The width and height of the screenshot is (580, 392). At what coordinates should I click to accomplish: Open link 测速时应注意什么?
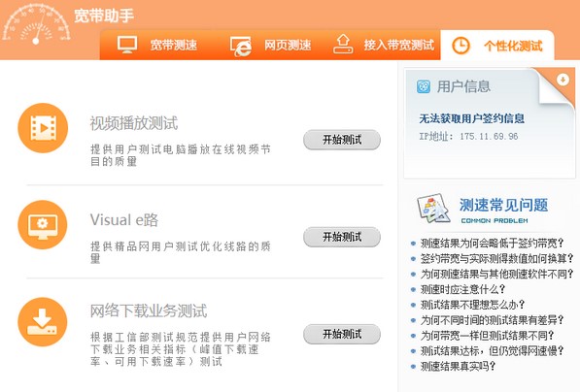462,289
